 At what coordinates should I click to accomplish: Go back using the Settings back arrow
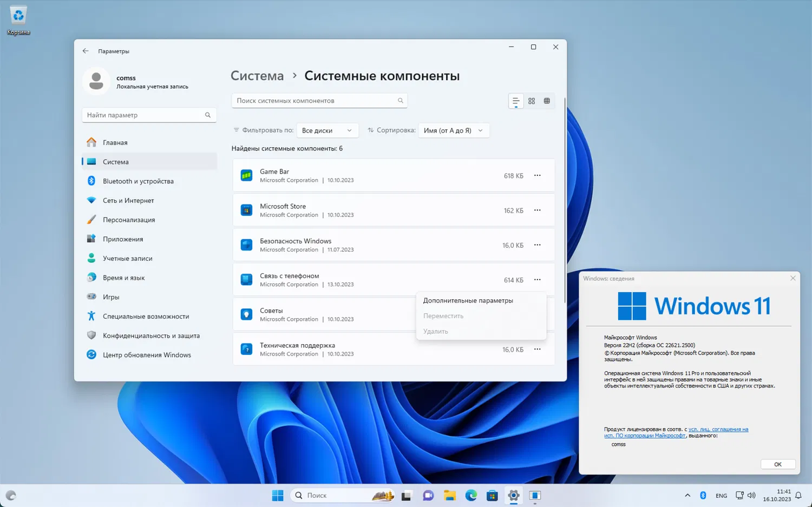(x=86, y=51)
